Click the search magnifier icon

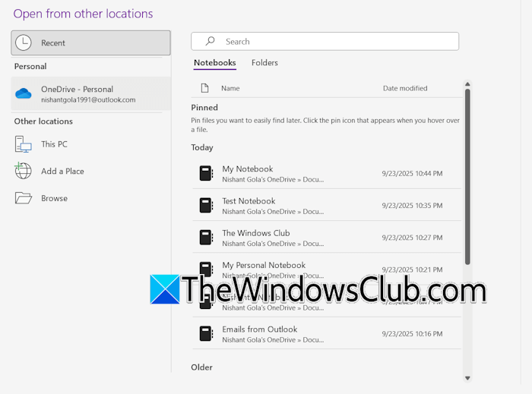[x=211, y=42]
